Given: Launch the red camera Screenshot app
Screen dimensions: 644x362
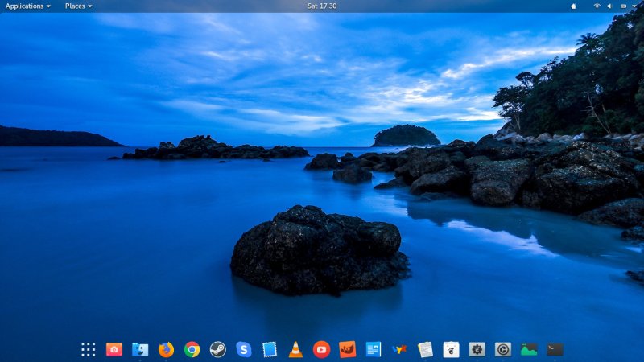Looking at the screenshot, I should coord(114,349).
